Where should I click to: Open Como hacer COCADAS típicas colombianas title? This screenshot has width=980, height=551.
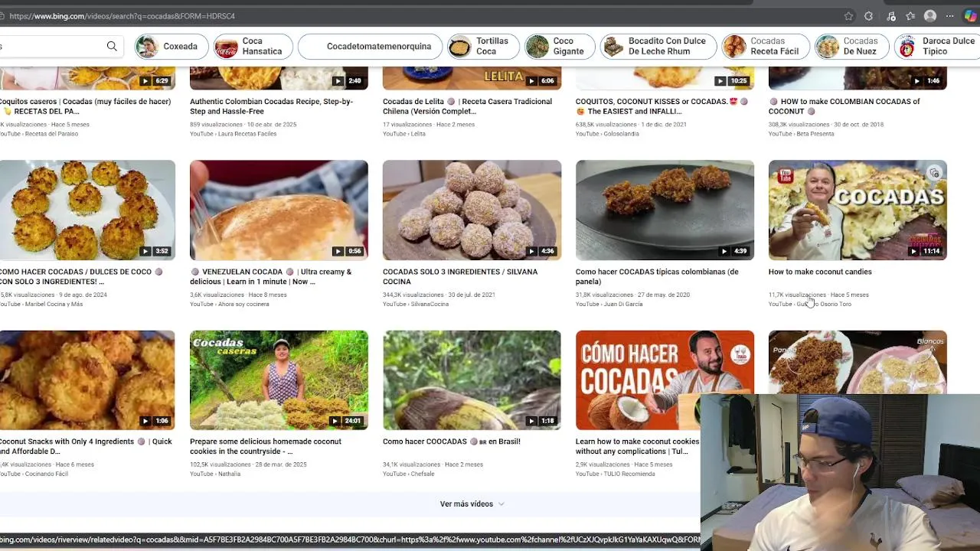pos(657,276)
